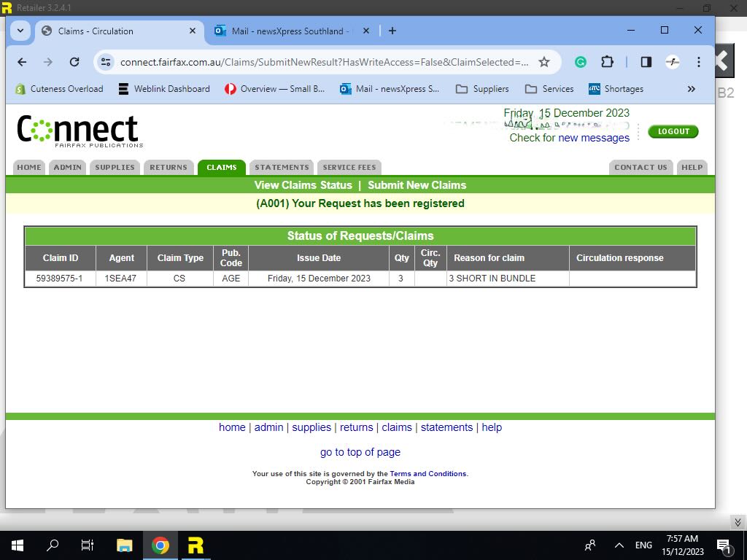
Task: Click the browser back arrow button
Action: [x=22, y=62]
